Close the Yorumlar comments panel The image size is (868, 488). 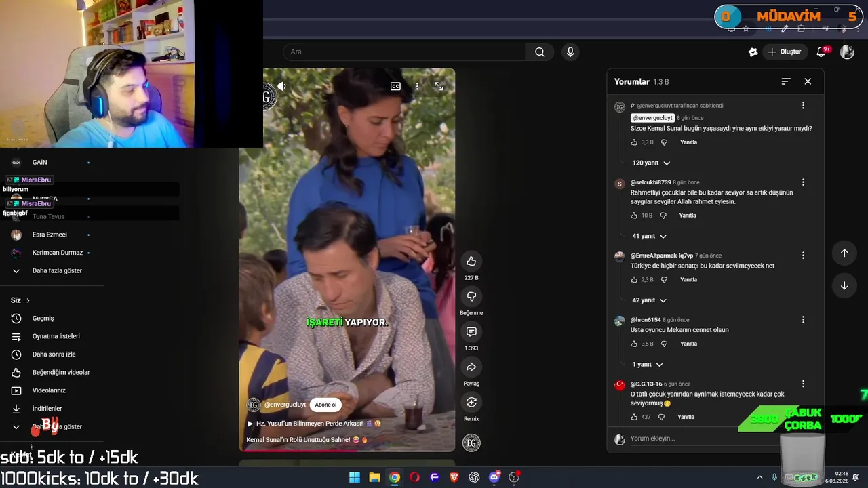click(808, 81)
